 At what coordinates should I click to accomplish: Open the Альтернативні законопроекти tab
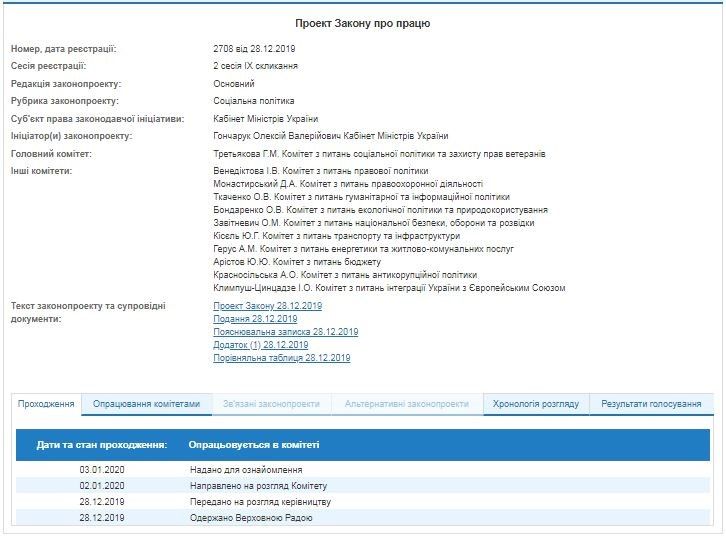[406, 404]
